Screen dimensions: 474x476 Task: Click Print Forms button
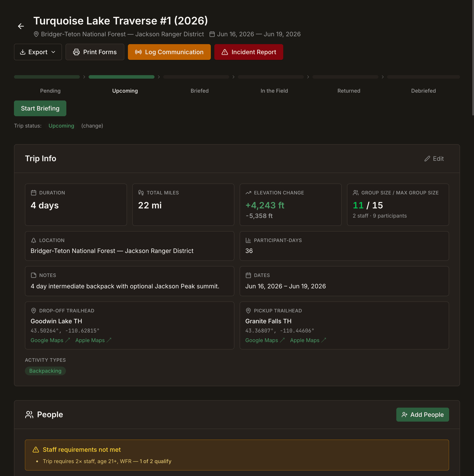pyautogui.click(x=95, y=52)
